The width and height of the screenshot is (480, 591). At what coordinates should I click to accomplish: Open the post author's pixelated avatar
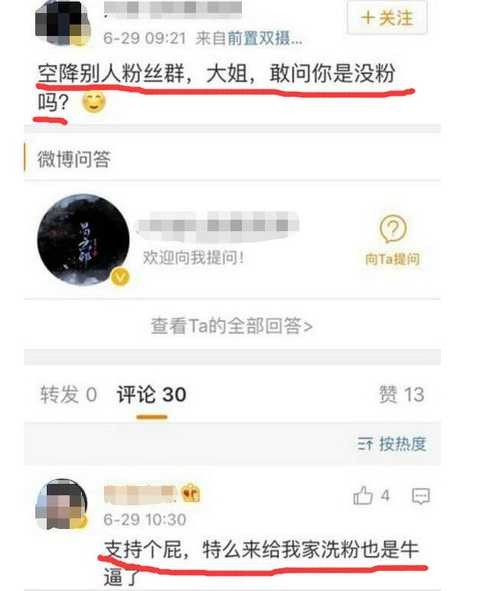pyautogui.click(x=63, y=23)
